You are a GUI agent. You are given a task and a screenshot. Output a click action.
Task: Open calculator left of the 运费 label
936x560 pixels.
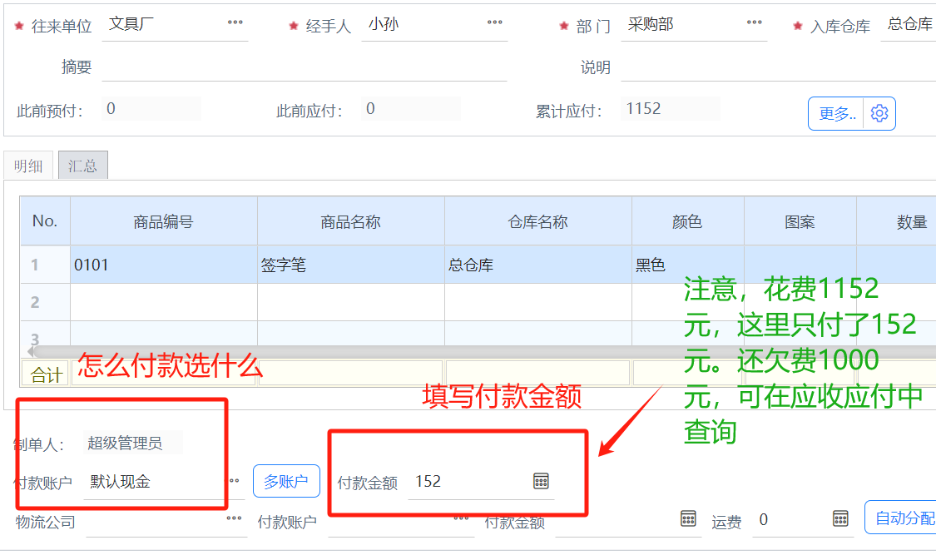coord(688,519)
